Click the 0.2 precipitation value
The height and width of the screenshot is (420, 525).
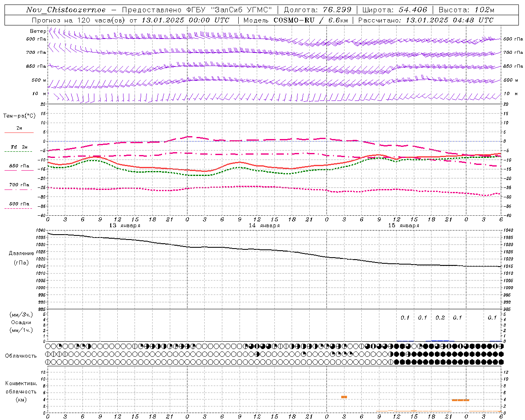440,318
